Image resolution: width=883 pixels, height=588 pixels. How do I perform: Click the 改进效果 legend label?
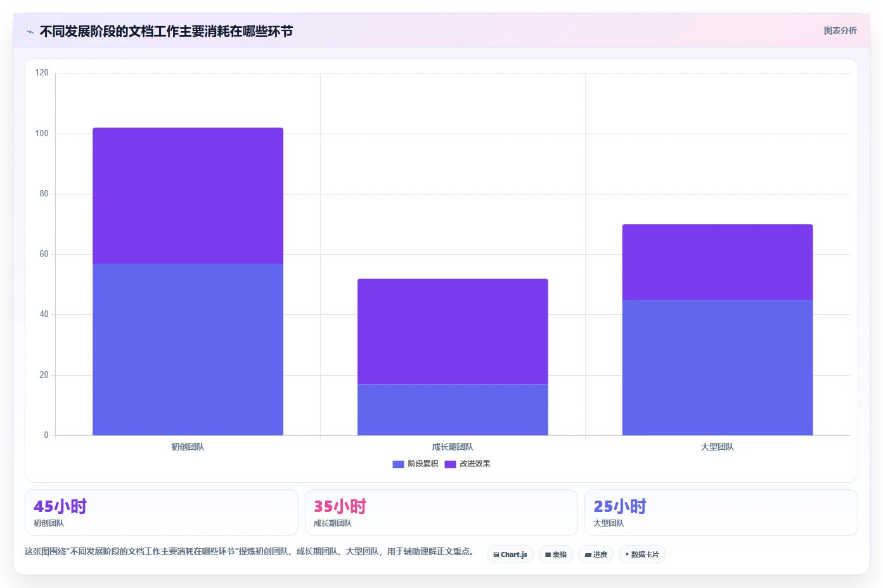click(x=475, y=464)
